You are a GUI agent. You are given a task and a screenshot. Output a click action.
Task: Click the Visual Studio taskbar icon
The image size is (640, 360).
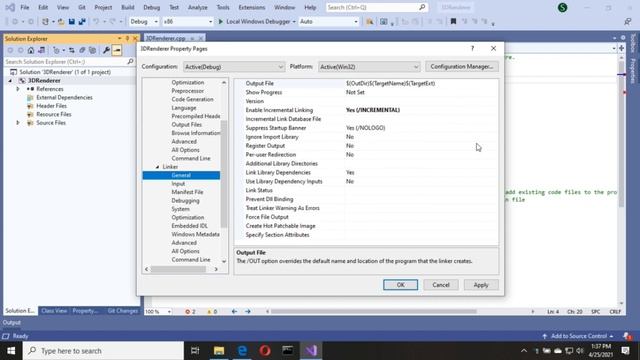pos(311,351)
